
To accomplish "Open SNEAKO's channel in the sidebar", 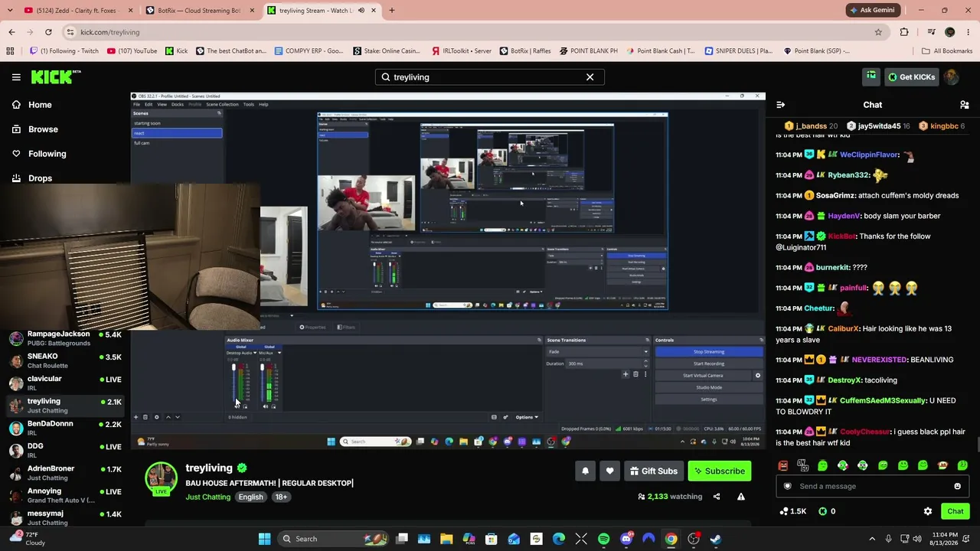I will coord(65,361).
